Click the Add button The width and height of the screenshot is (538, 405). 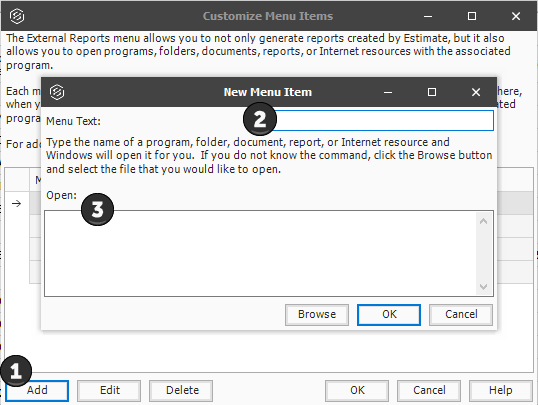click(x=37, y=391)
